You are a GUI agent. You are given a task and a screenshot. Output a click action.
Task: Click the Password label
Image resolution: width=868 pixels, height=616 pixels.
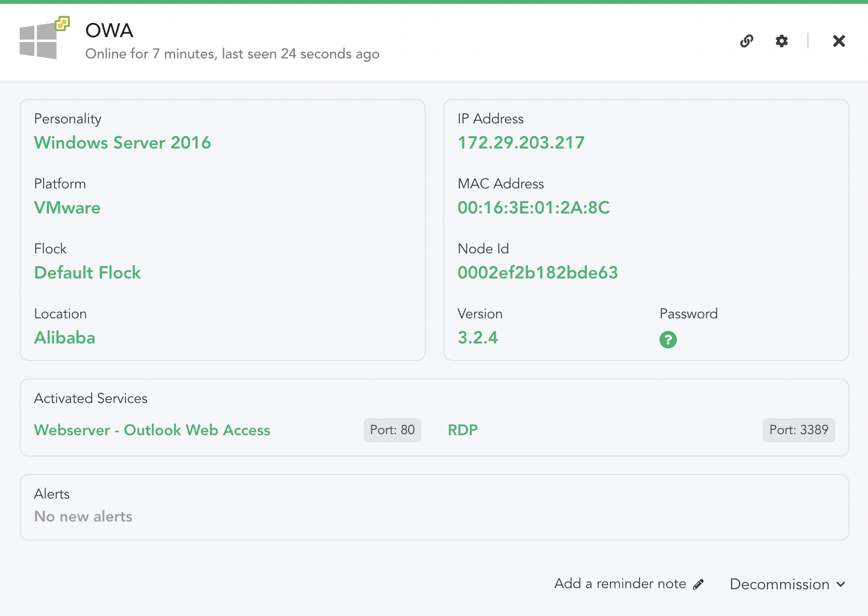pos(688,314)
